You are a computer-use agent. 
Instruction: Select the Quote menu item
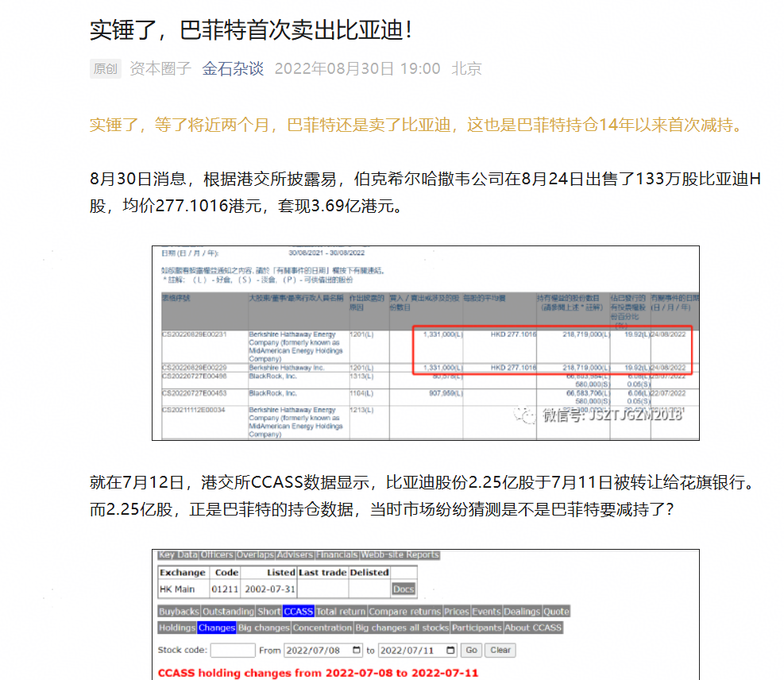click(x=557, y=612)
